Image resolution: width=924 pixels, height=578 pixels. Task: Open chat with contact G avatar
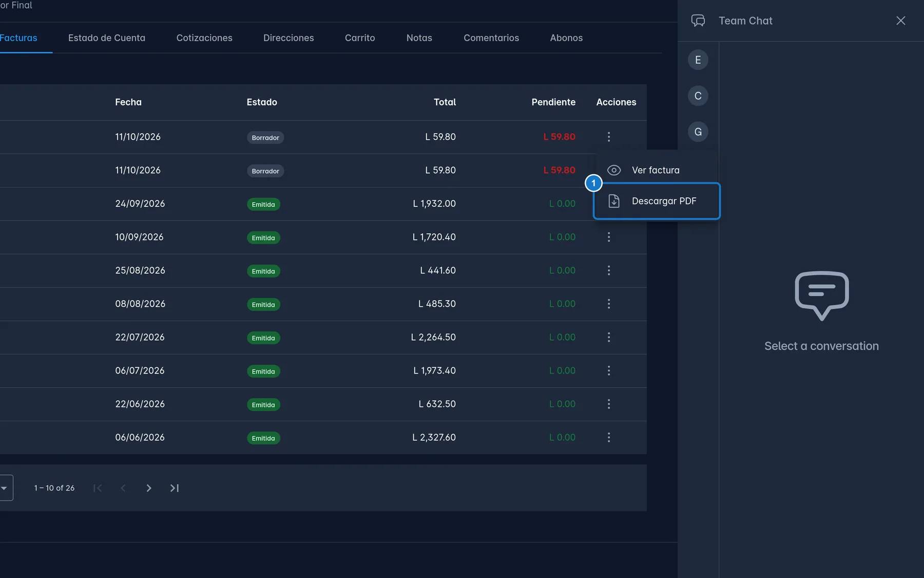(x=698, y=132)
